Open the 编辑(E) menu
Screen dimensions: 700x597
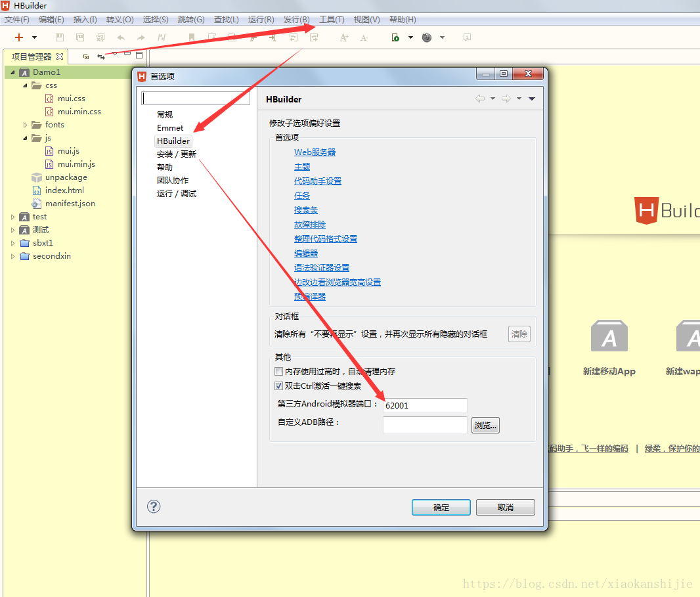click(51, 20)
